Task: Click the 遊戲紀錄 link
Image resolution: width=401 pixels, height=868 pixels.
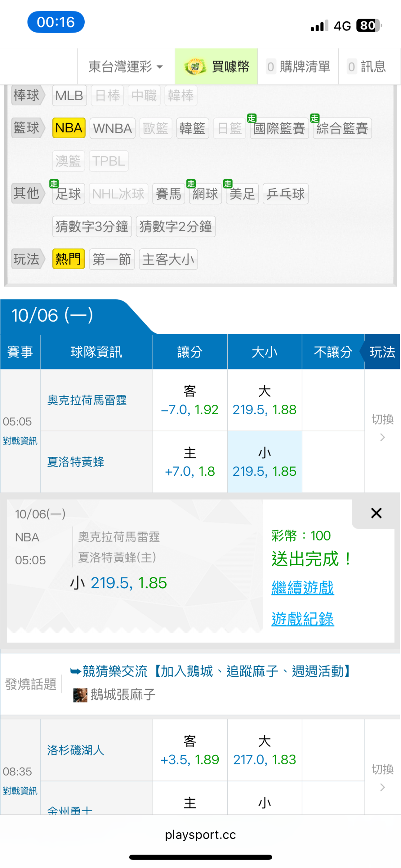Action: click(x=303, y=619)
